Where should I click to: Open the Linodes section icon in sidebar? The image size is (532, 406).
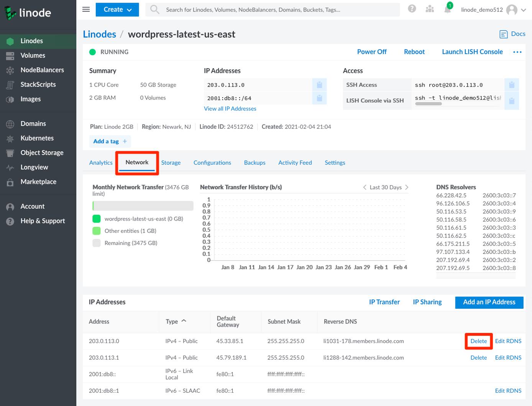pos(10,41)
